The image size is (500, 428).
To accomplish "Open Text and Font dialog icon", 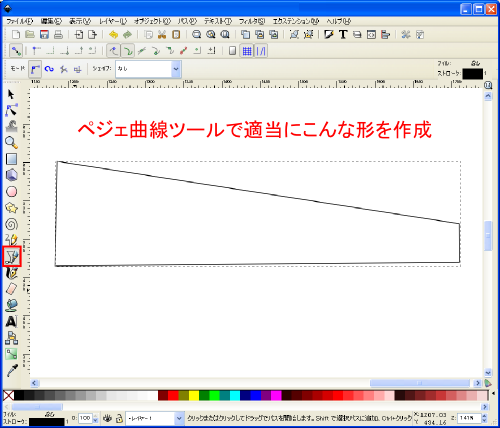I will click(x=343, y=34).
